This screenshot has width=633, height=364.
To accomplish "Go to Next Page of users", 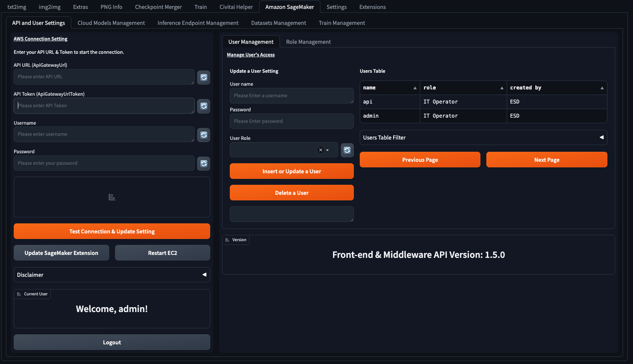I will (546, 160).
